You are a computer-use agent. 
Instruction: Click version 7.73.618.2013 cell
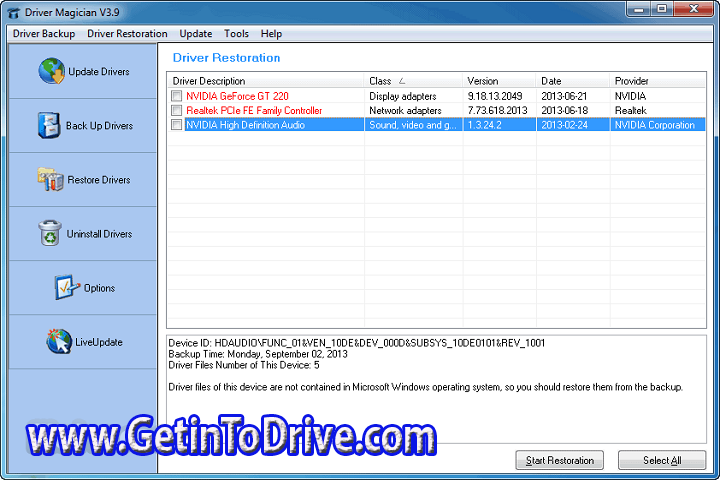pyautogui.click(x=497, y=110)
